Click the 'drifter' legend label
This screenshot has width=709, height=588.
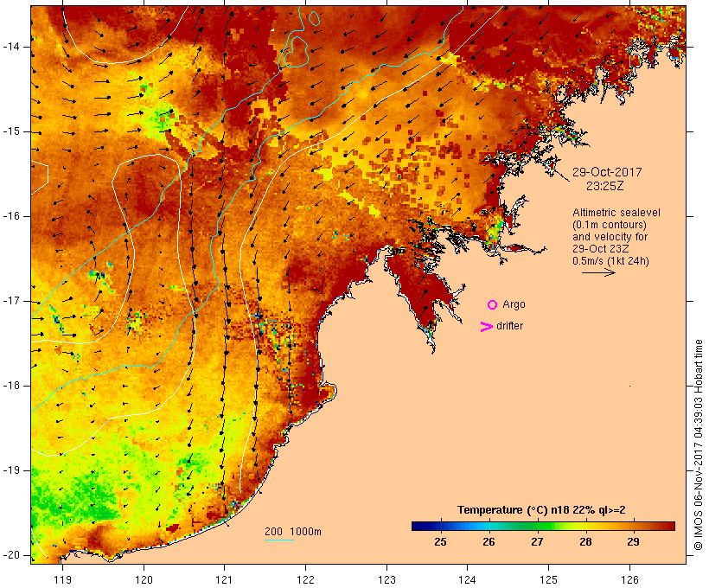pos(509,326)
